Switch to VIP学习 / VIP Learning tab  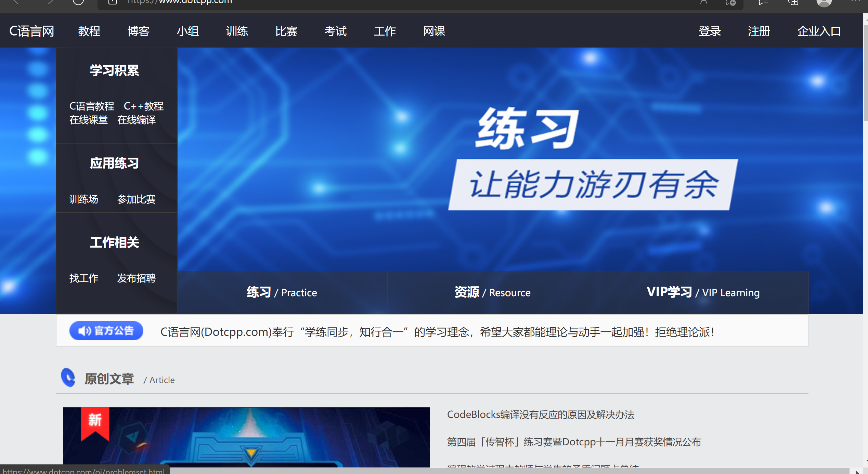[x=703, y=292]
